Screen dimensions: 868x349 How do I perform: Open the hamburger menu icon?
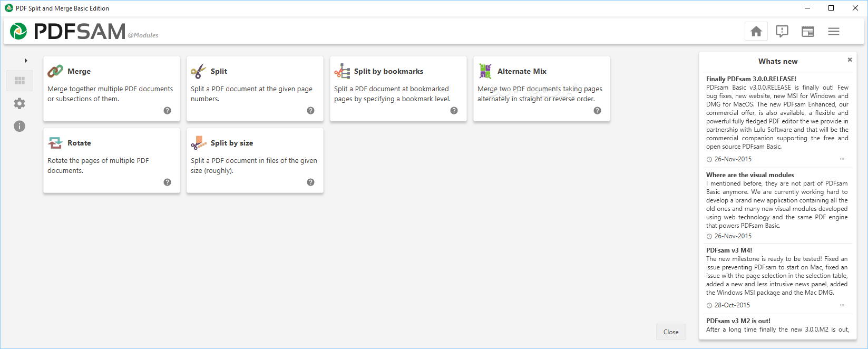click(834, 32)
